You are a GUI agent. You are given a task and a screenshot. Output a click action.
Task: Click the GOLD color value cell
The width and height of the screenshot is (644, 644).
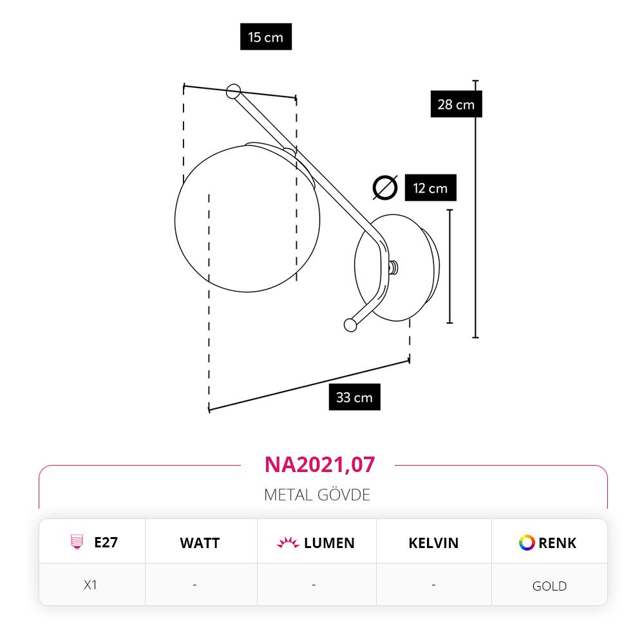coord(549,585)
